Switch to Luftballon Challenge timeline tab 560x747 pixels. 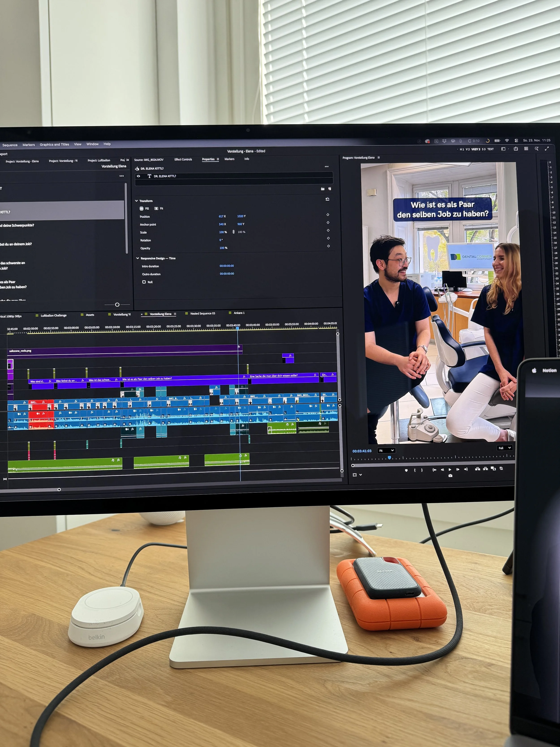point(54,315)
